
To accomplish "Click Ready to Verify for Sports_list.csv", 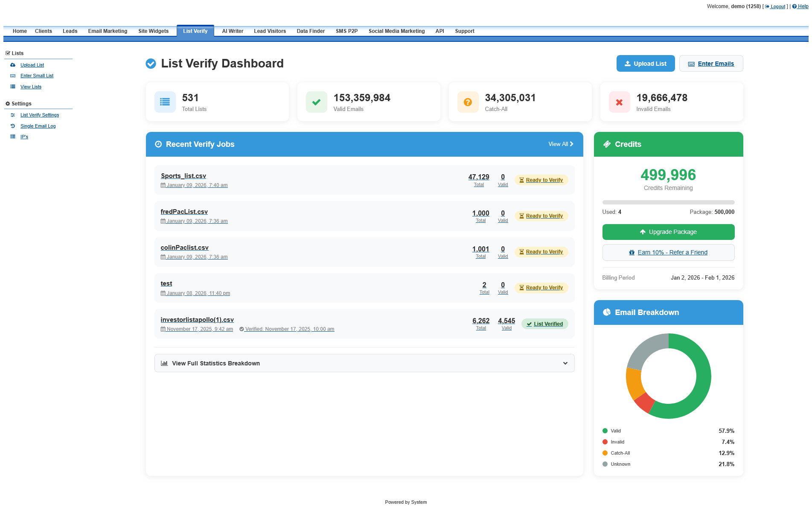I will tap(541, 180).
